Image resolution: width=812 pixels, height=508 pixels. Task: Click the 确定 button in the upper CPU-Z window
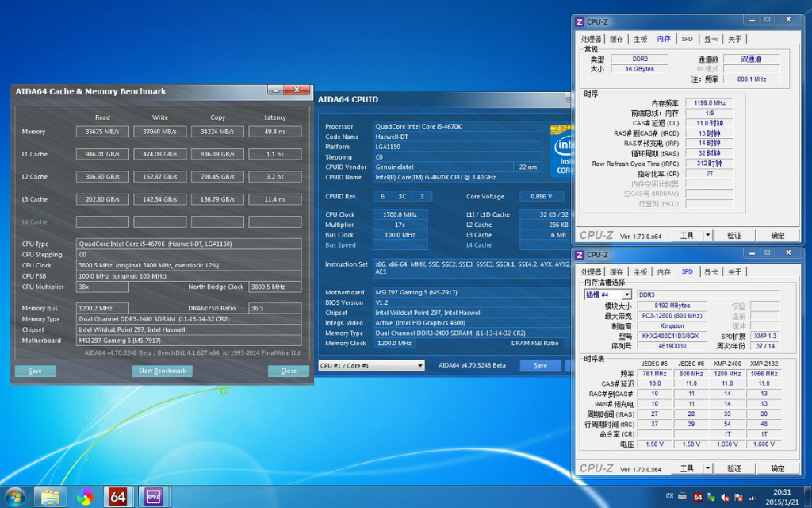click(778, 235)
